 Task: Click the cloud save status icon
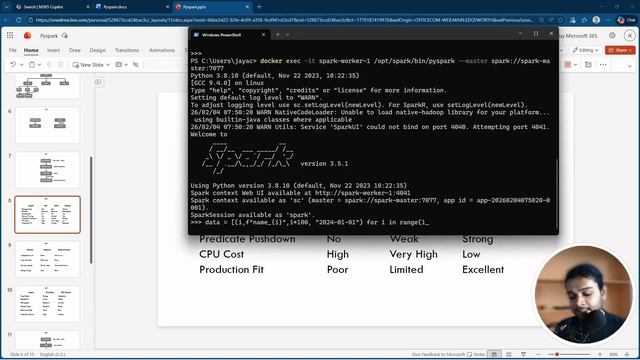(64, 36)
